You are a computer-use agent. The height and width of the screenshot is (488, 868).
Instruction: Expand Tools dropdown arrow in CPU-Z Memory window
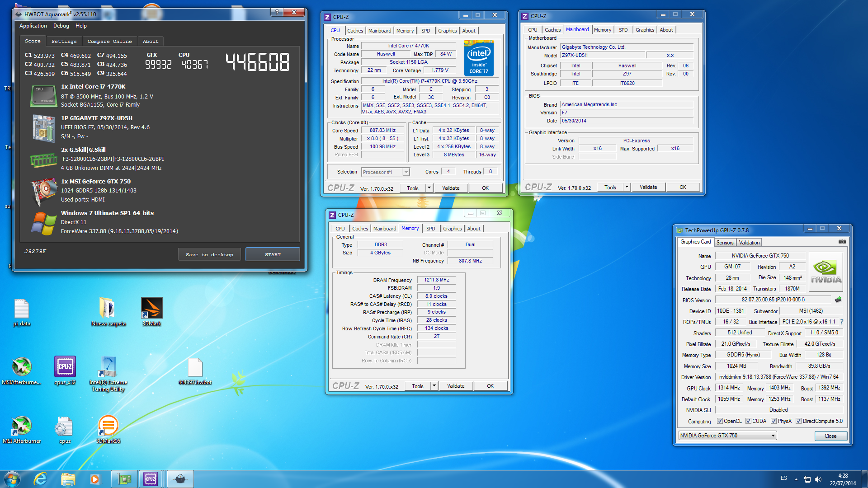pos(434,386)
